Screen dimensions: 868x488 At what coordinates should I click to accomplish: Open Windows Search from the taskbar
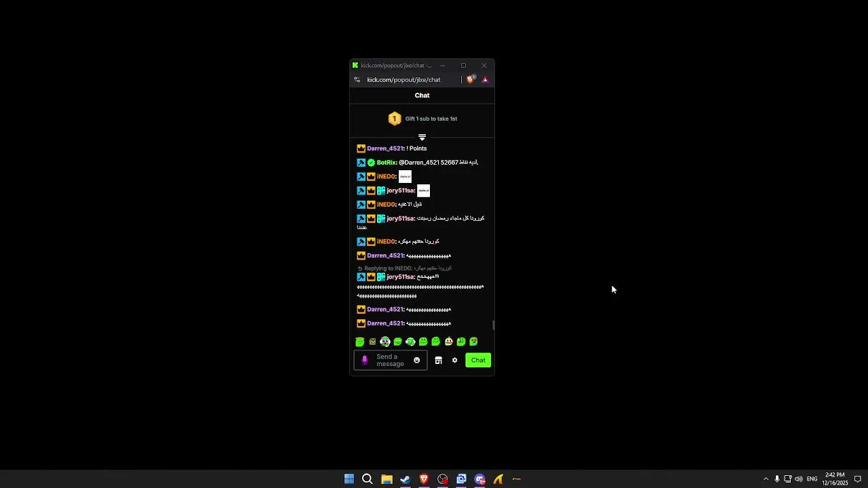pos(368,479)
